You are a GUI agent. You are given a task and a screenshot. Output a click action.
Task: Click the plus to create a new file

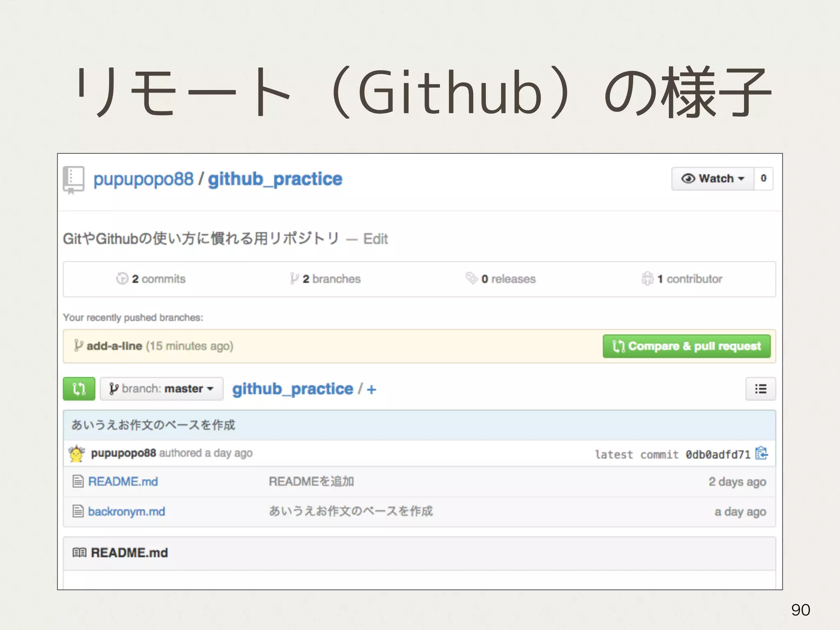(371, 389)
